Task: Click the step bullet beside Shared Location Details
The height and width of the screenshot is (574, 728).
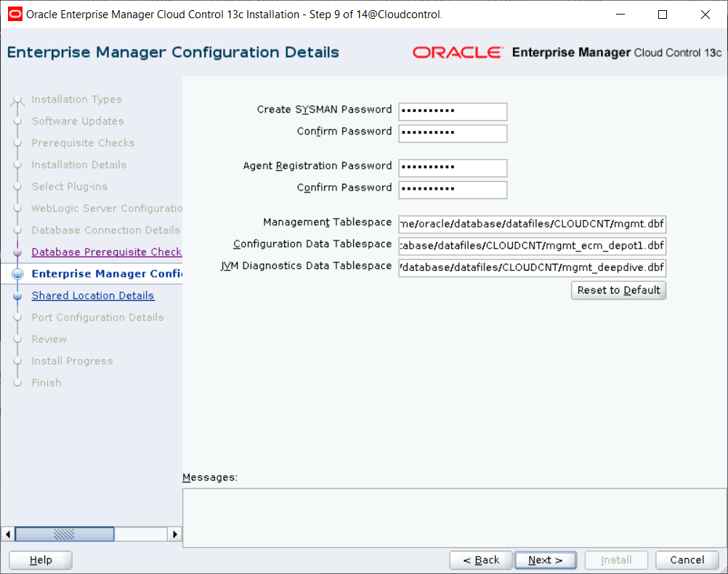Action: coord(17,296)
